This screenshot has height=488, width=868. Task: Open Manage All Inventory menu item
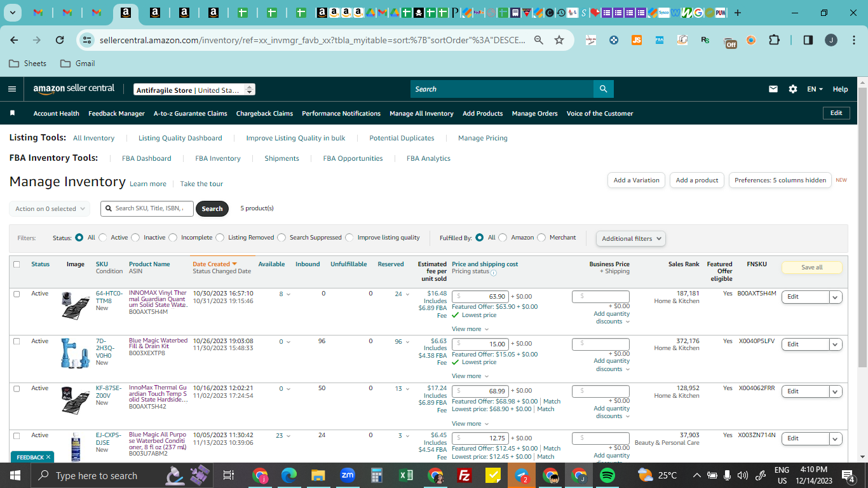click(421, 113)
